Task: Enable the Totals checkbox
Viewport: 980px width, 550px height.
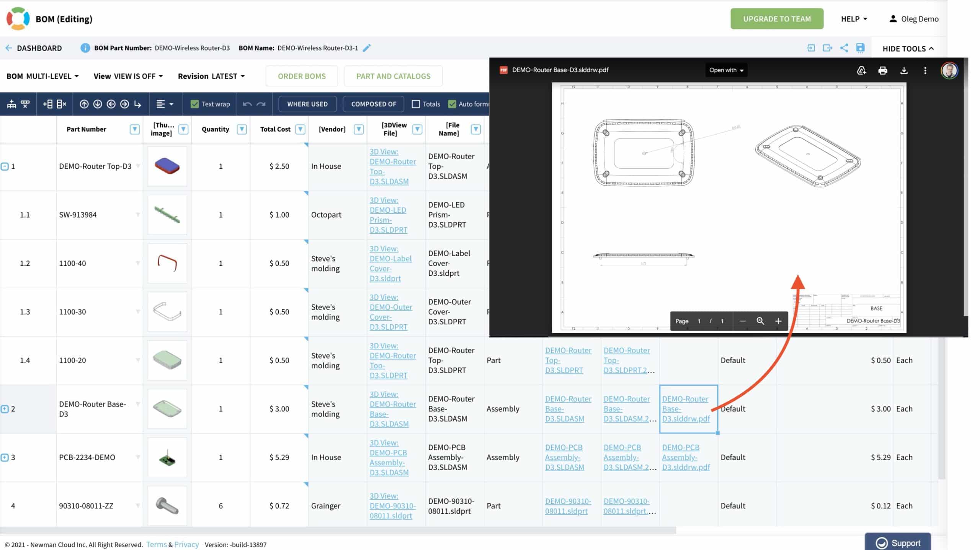Action: click(415, 104)
